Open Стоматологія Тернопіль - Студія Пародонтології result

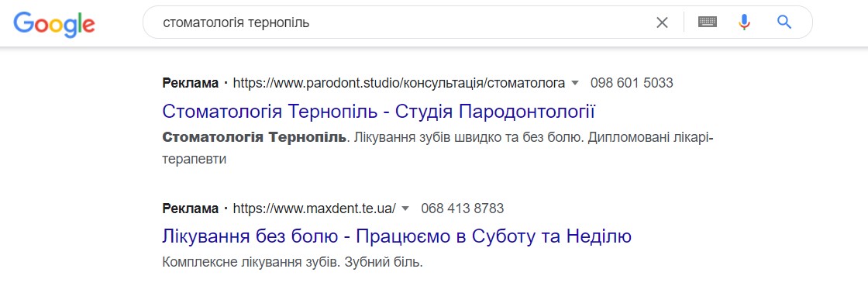pos(379,111)
